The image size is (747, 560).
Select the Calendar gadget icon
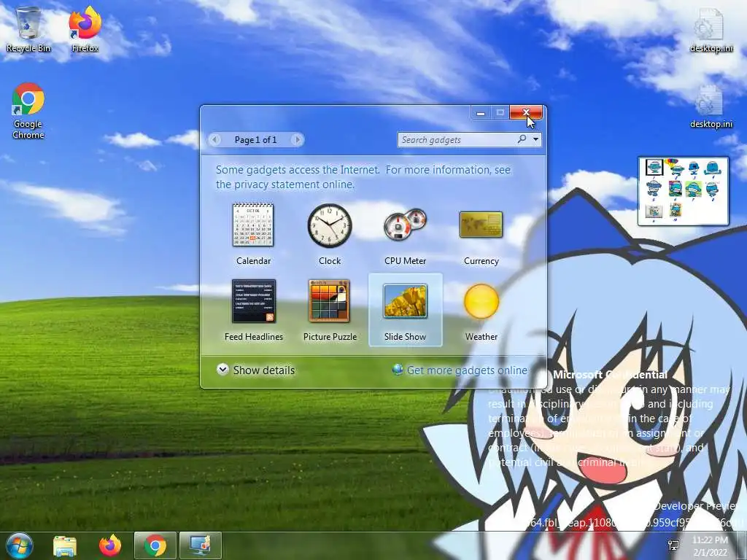(253, 225)
